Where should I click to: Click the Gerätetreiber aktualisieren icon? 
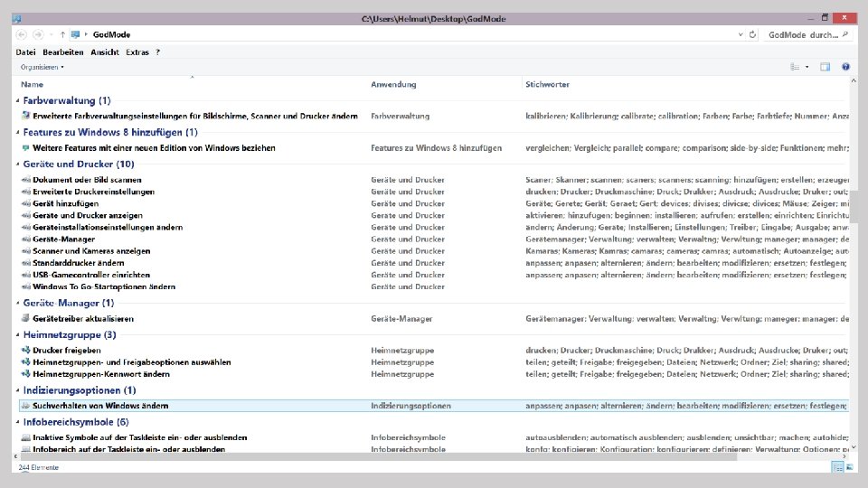point(25,318)
